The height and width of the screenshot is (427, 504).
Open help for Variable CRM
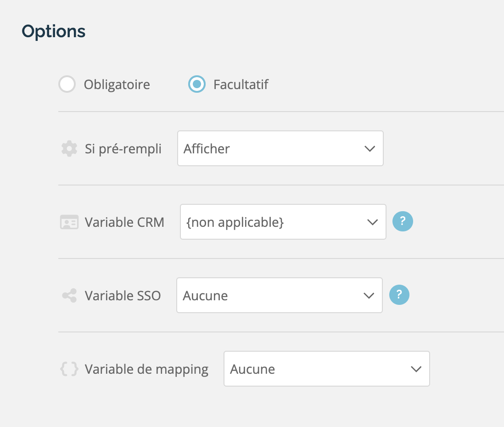click(x=403, y=221)
